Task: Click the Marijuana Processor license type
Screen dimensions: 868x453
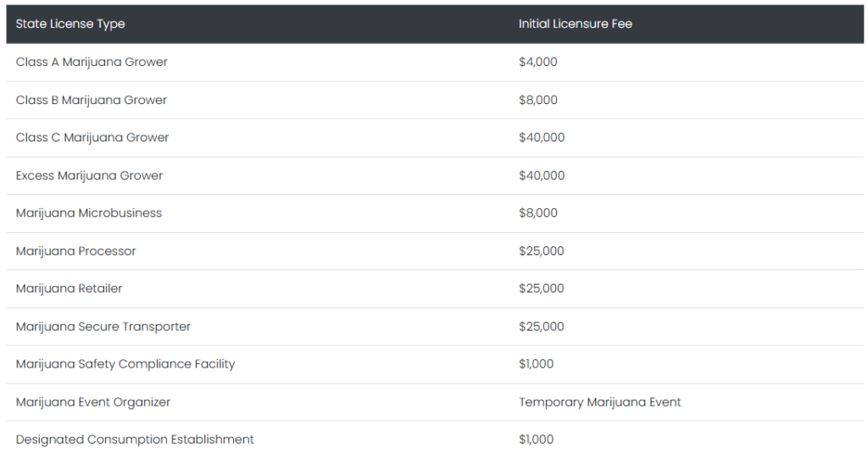Action: pyautogui.click(x=76, y=251)
